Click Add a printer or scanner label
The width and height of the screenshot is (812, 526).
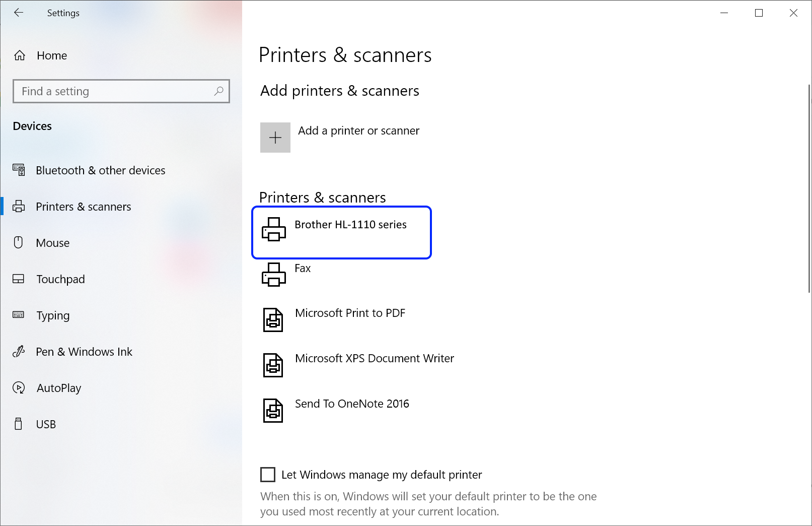click(x=358, y=130)
